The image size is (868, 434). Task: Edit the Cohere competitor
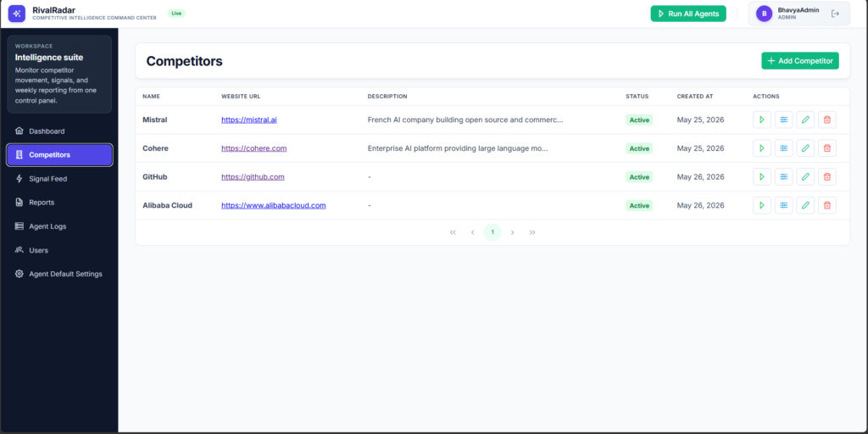point(805,148)
